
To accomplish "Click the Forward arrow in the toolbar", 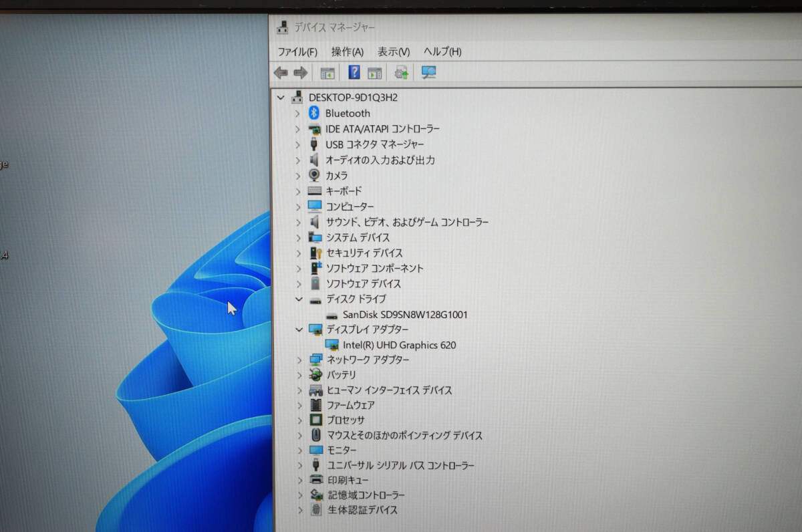I will coord(301,72).
